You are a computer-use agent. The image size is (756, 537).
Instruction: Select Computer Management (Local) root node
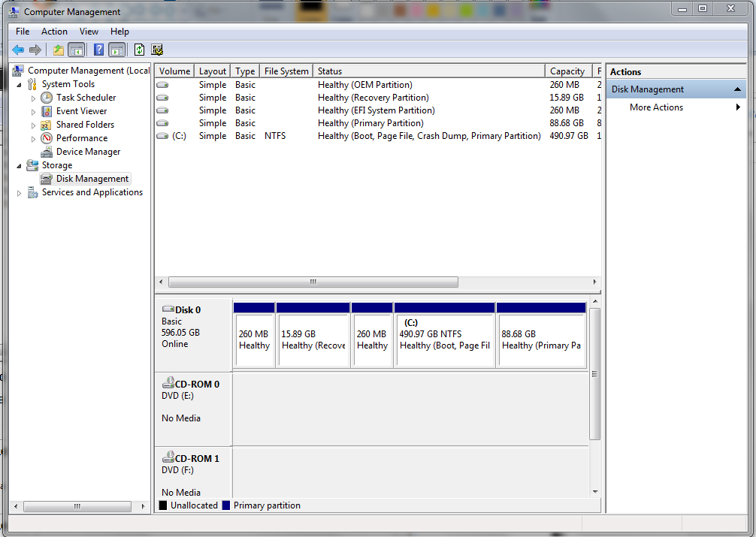pos(81,71)
